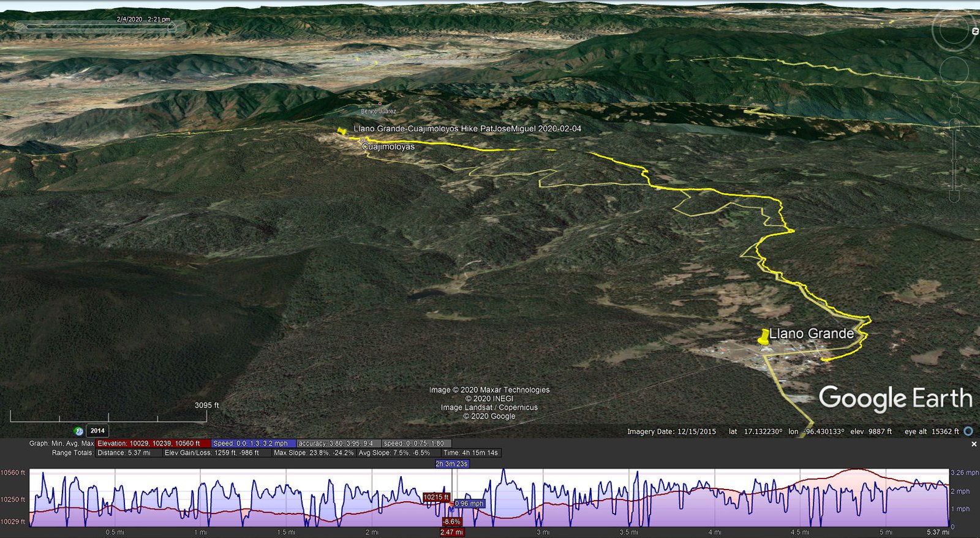Click the North compass indicator
This screenshot has width=980, height=538.
[974, 31]
